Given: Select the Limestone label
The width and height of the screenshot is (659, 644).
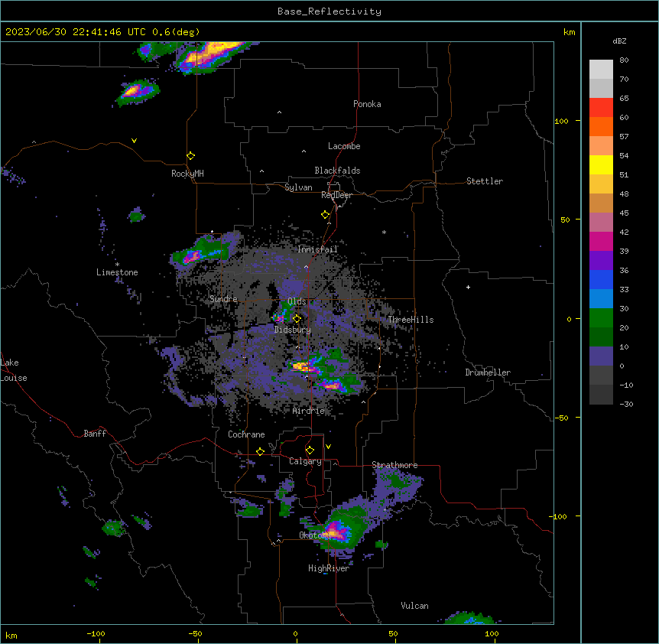Looking at the screenshot, I should (x=117, y=272).
